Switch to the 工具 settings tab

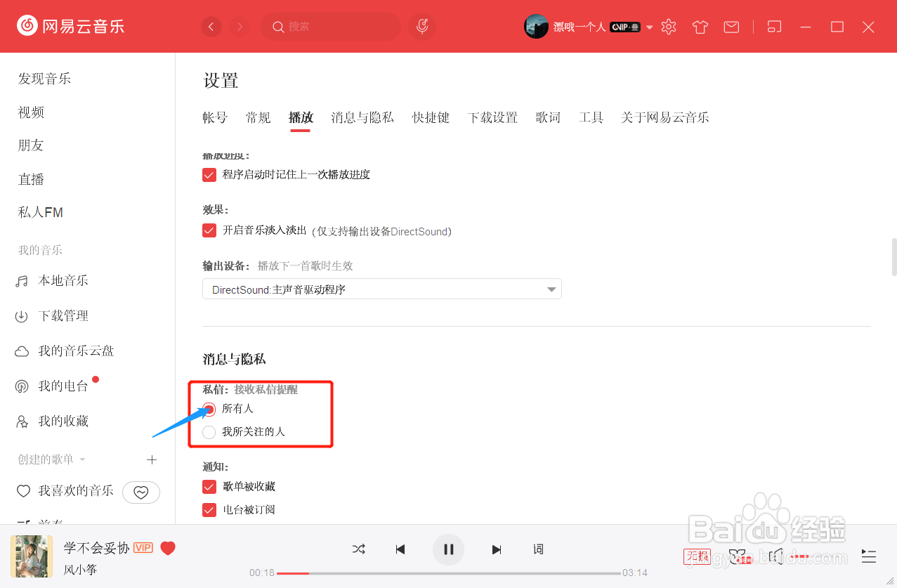coord(591,117)
